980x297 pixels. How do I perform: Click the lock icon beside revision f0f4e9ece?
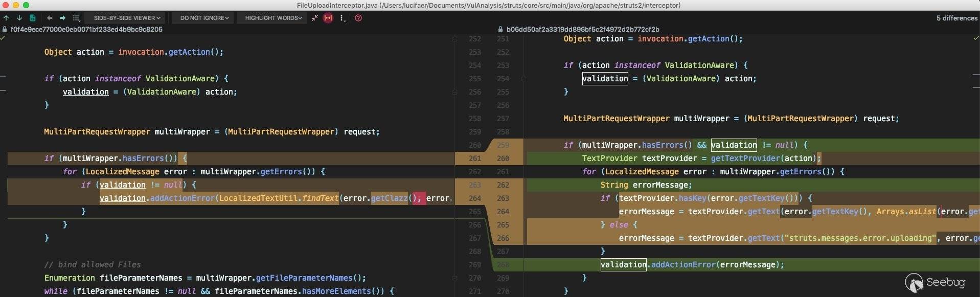[5, 30]
